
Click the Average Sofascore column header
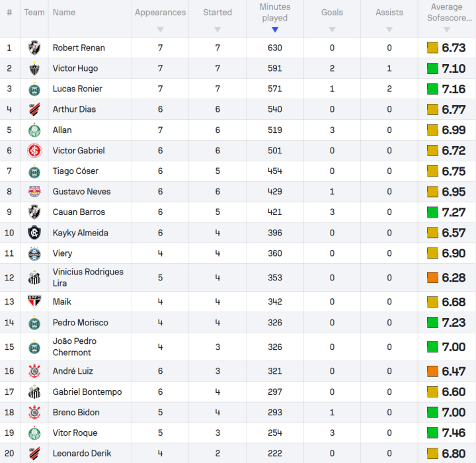point(446,13)
